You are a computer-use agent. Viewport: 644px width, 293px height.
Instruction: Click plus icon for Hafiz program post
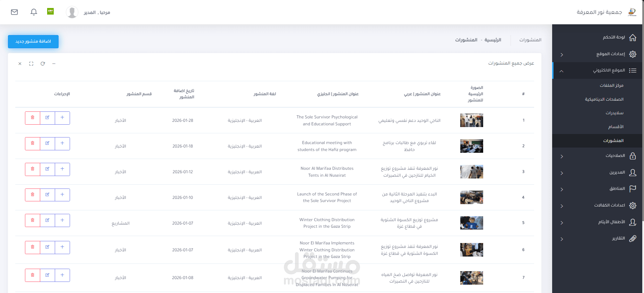(62, 143)
